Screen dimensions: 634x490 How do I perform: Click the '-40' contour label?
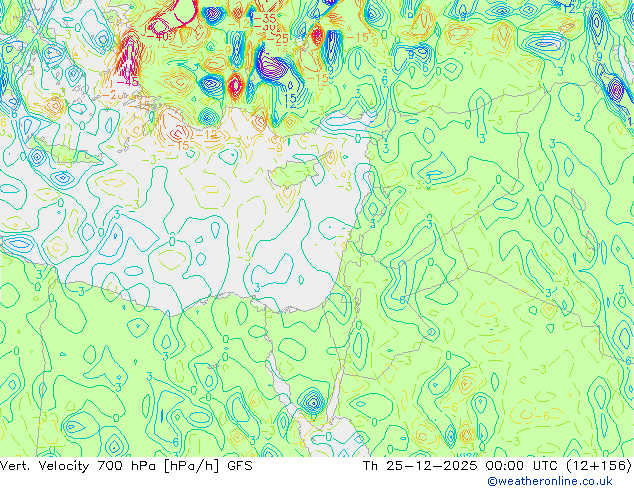click(x=157, y=36)
